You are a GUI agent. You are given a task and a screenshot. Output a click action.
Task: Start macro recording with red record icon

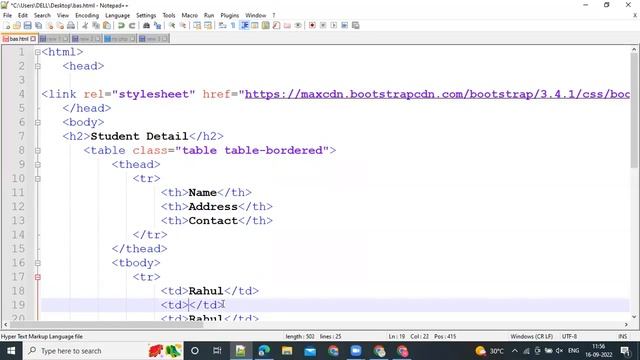(x=312, y=25)
